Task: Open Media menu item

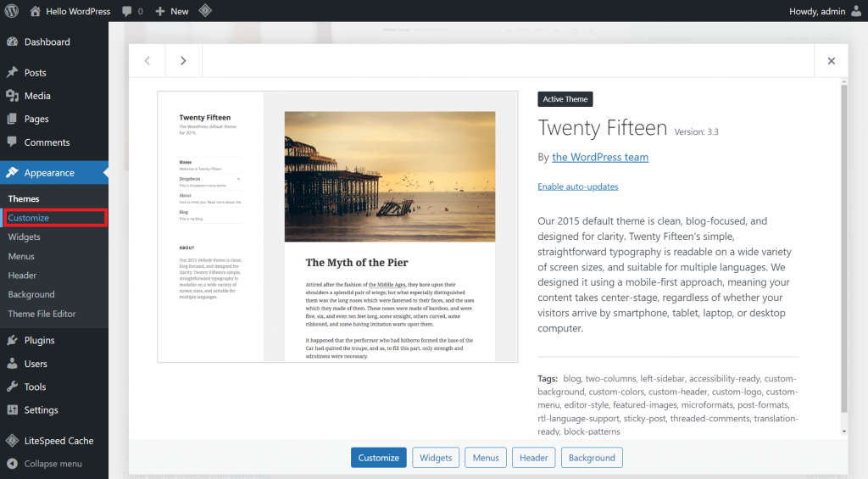Action: [37, 96]
